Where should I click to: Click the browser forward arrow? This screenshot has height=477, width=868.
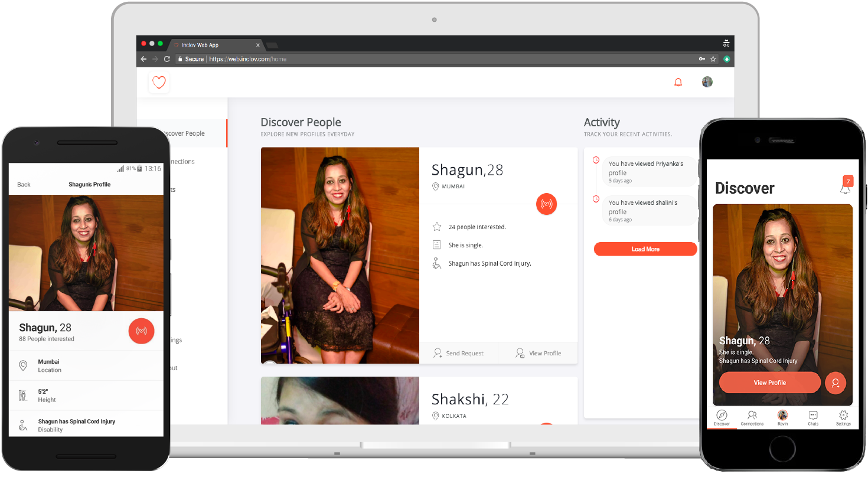coord(155,59)
